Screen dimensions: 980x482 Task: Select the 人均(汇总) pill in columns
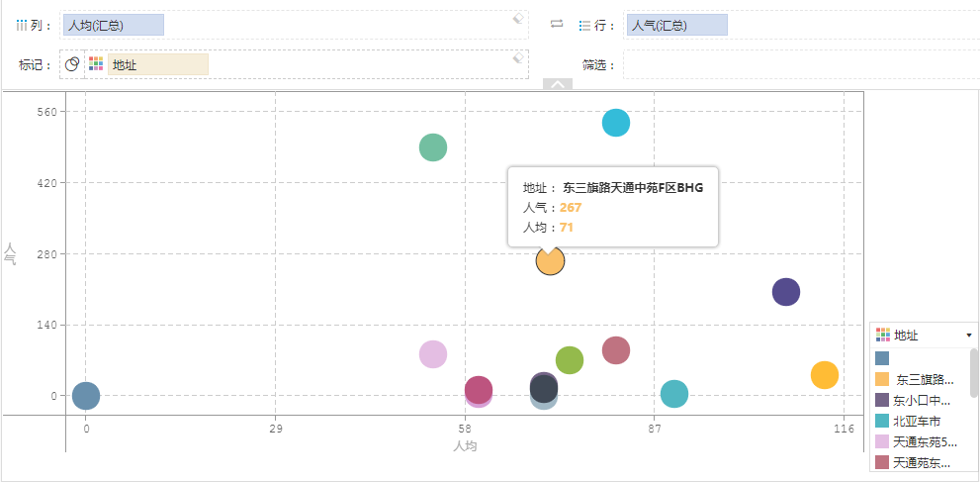[x=113, y=25]
